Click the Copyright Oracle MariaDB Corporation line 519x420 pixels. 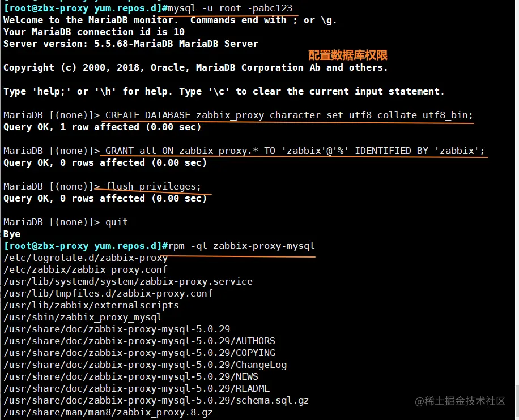point(195,68)
